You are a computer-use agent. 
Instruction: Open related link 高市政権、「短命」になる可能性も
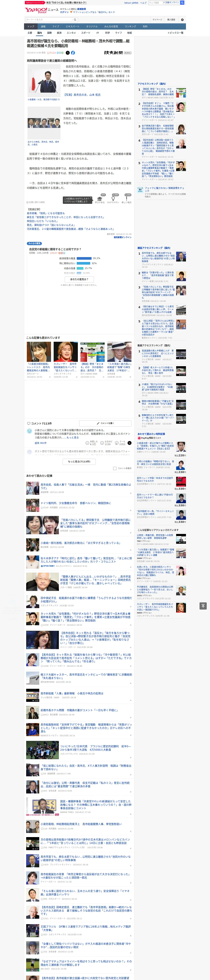coord(46,213)
